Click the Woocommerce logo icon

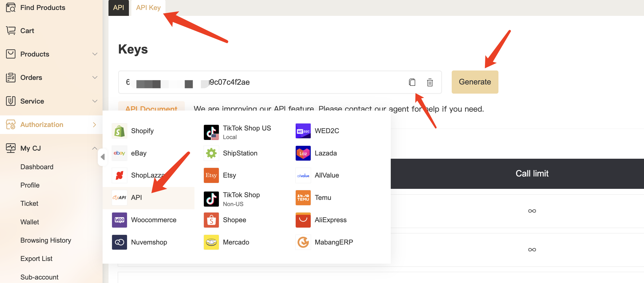[120, 220]
